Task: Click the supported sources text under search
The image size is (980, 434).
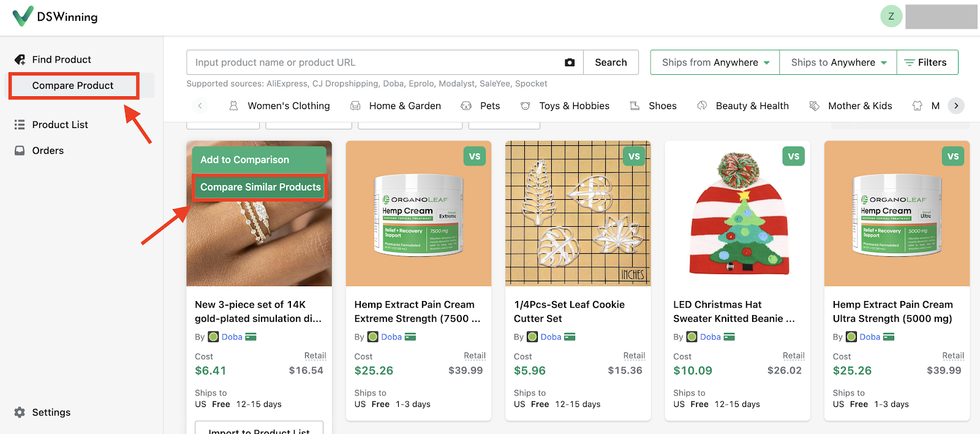Action: coord(366,83)
